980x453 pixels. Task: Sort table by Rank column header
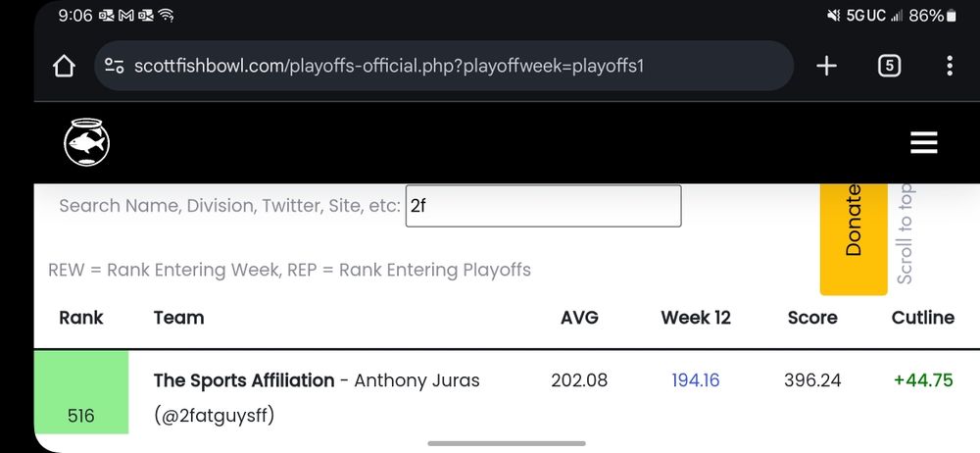[x=81, y=318]
